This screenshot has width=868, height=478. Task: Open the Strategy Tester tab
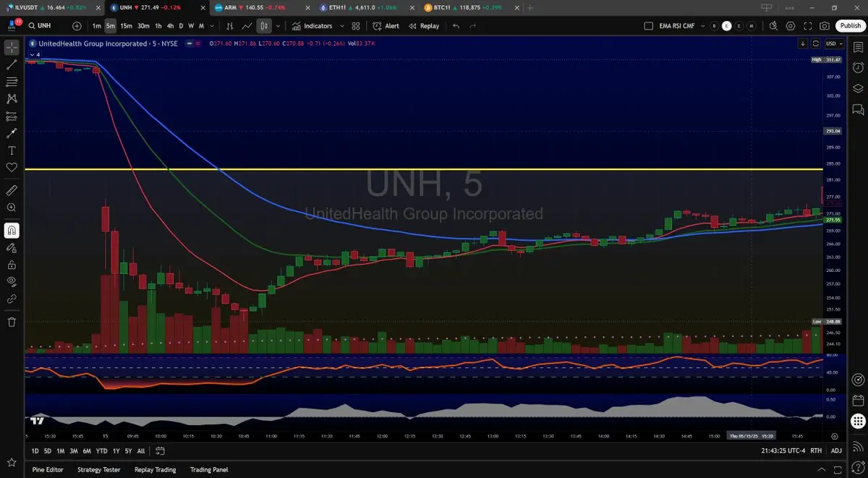point(98,469)
